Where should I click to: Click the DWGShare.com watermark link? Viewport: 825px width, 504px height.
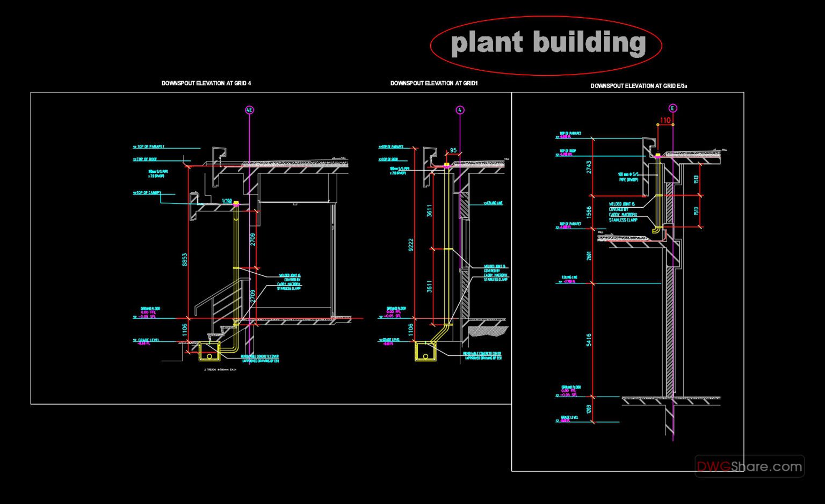point(748,466)
